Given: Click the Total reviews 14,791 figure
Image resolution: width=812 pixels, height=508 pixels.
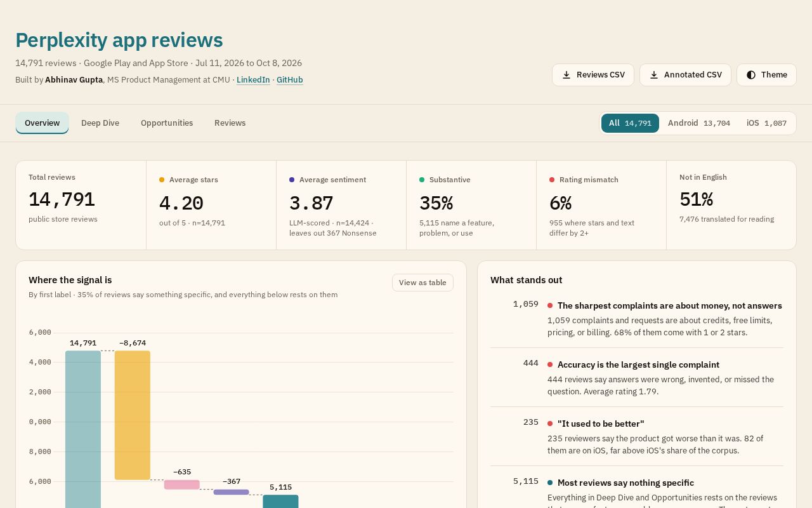Looking at the screenshot, I should point(62,199).
